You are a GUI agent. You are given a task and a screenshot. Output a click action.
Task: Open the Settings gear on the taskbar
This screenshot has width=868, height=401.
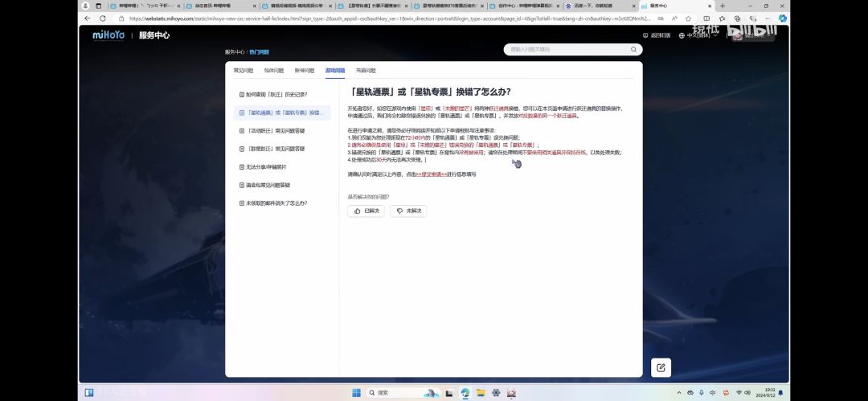[496, 393]
